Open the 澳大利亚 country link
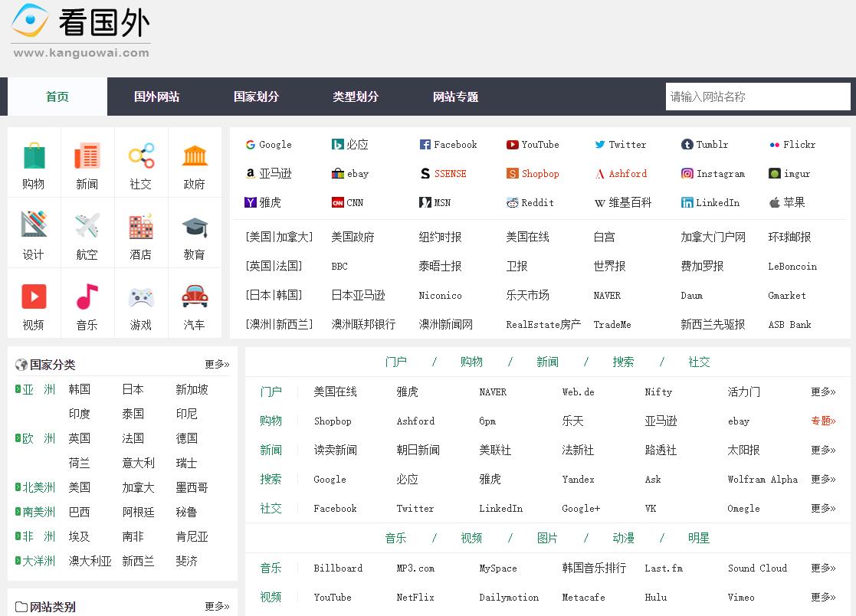Screen dimensions: 856x616 point(90,562)
